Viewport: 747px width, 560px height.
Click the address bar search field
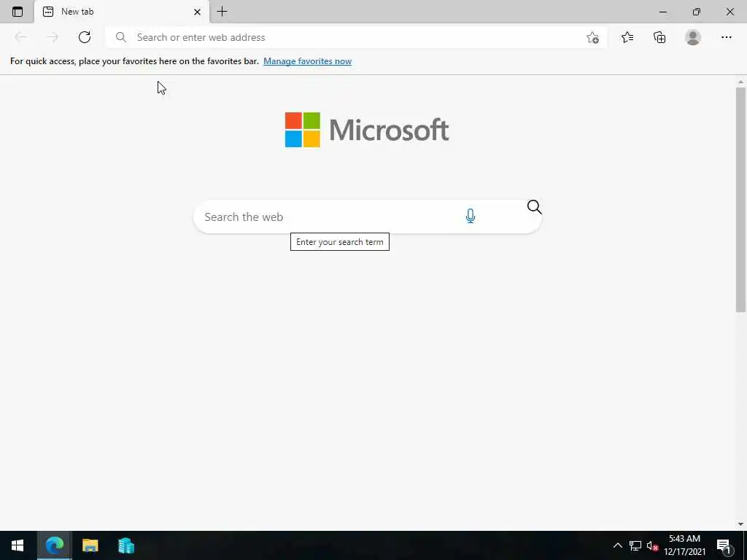(355, 37)
